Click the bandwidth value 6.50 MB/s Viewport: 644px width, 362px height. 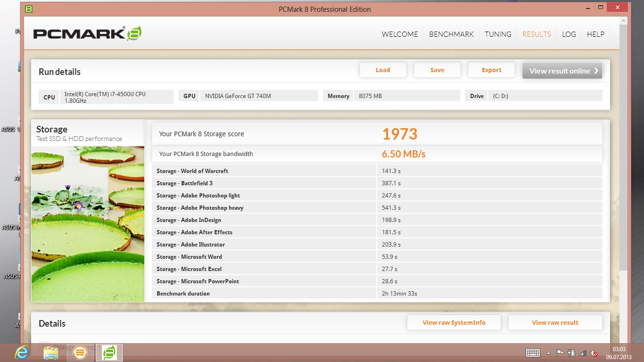[404, 154]
